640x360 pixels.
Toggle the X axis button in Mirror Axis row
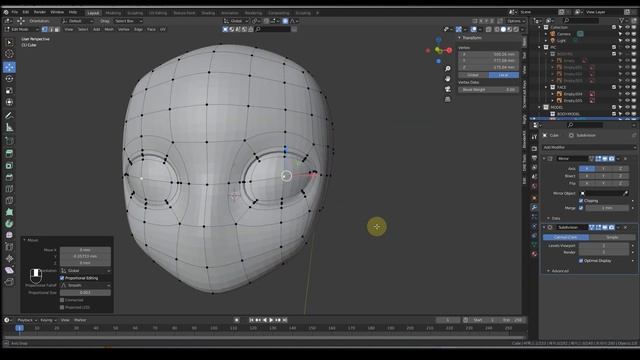click(x=587, y=169)
